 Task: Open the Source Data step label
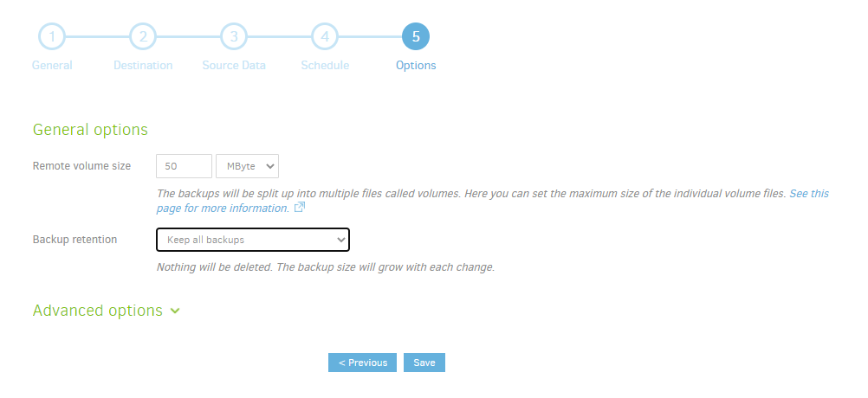[x=234, y=66]
